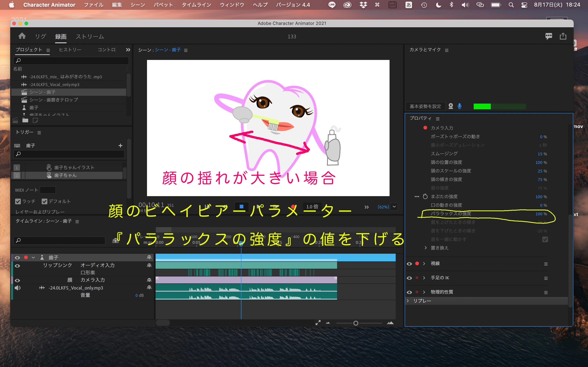Screen dimensions: 588x367
Task: Click the stop playback square button
Action: (241, 207)
